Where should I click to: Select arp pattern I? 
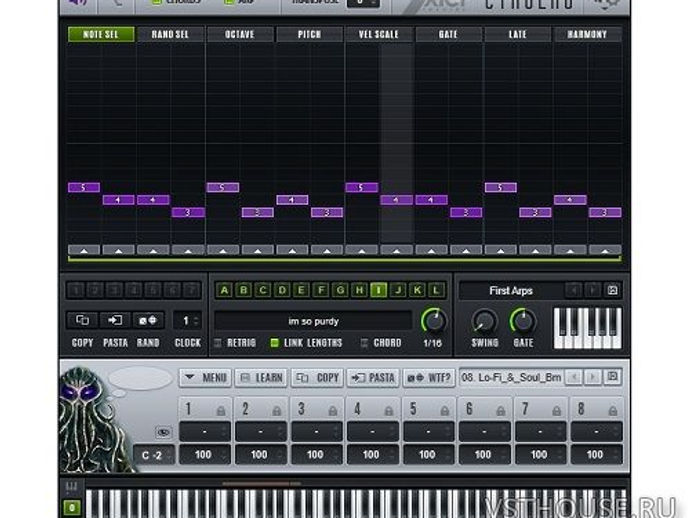(x=378, y=290)
